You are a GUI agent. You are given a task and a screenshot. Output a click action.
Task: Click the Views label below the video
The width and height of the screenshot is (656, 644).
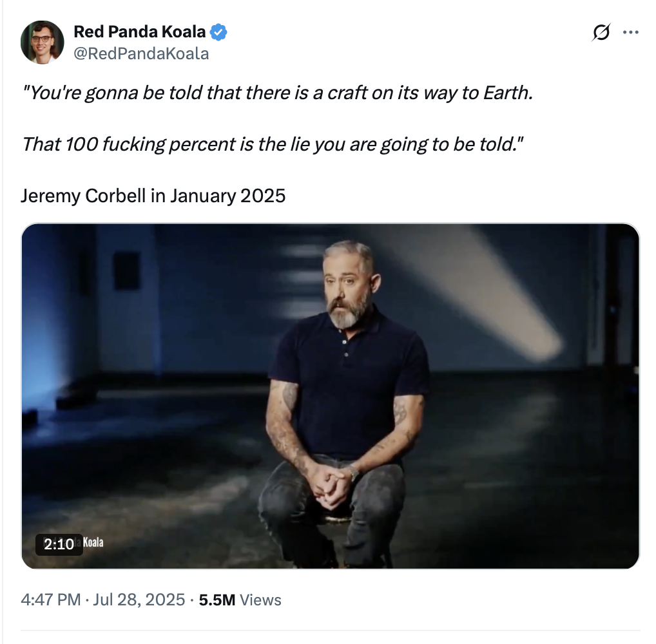260,600
